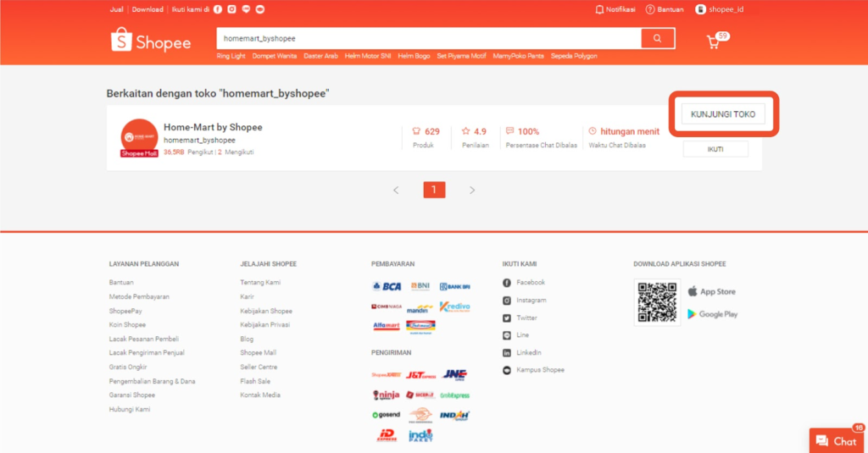Viewport: 868px width, 453px height.
Task: Open Seller Centre footer link
Action: click(259, 367)
